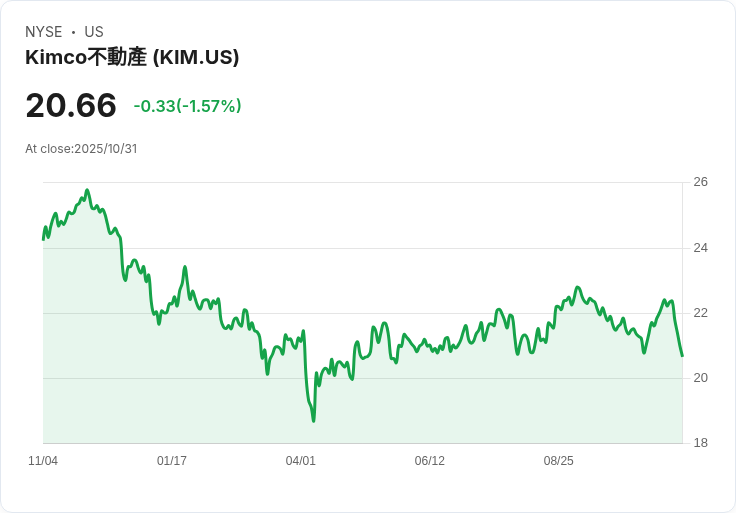736x513 pixels.
Task: Click the chart's lowest dip near 04/01
Action: 313,421
